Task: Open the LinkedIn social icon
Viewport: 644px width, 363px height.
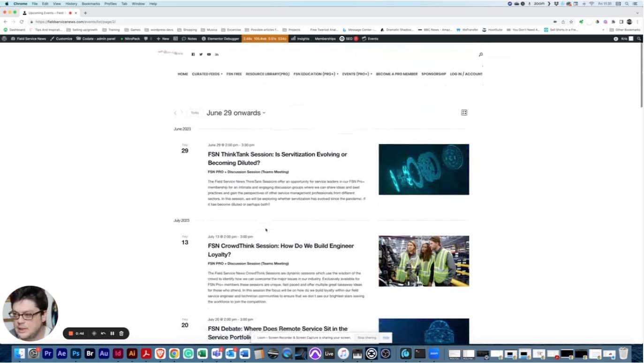Action: [217, 54]
